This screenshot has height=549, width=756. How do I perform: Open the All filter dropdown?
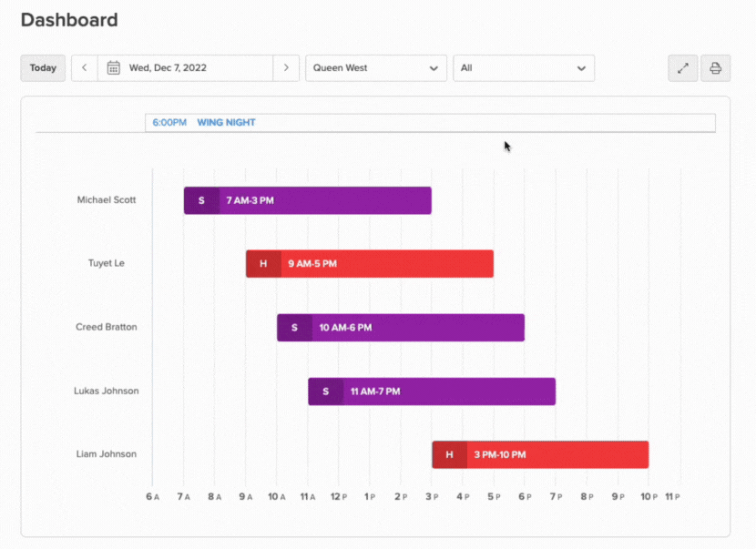[523, 68]
